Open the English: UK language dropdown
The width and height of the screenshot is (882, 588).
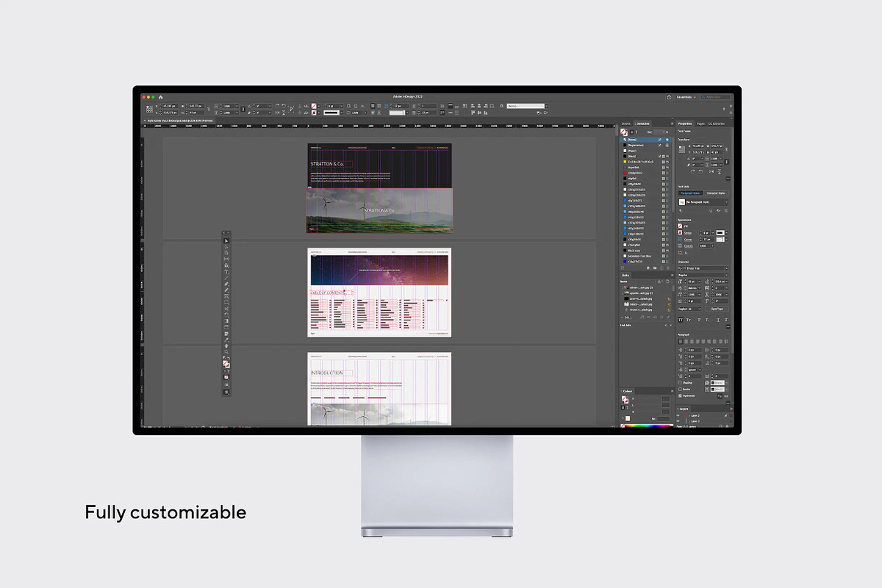tap(689, 309)
